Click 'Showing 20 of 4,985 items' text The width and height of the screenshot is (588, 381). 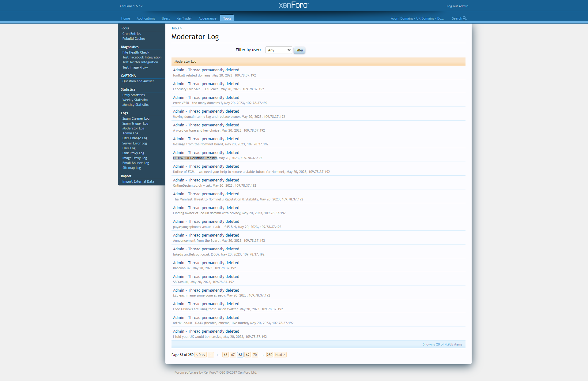[443, 345]
